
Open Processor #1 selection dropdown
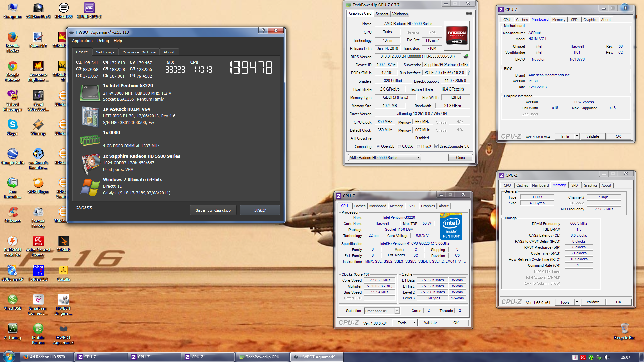coord(382,311)
